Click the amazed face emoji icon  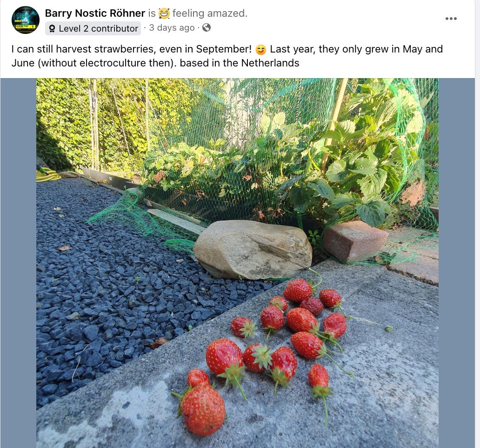click(x=164, y=13)
